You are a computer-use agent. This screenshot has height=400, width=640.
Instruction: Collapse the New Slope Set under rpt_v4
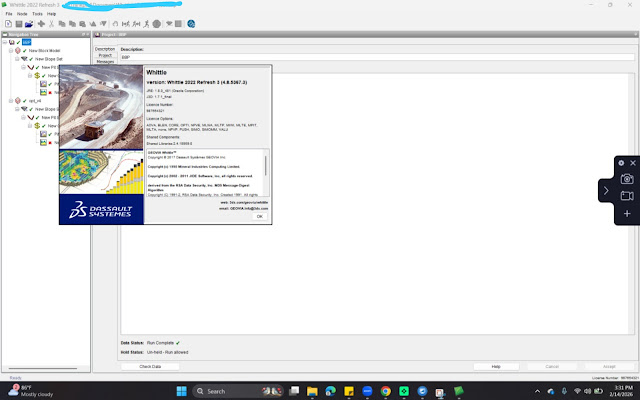(x=17, y=109)
